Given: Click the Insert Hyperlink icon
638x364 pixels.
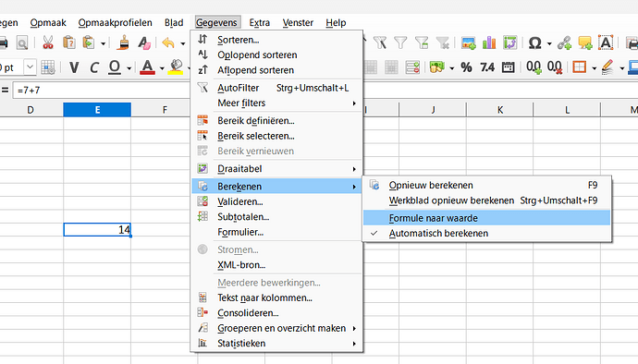Looking at the screenshot, I should click(564, 42).
